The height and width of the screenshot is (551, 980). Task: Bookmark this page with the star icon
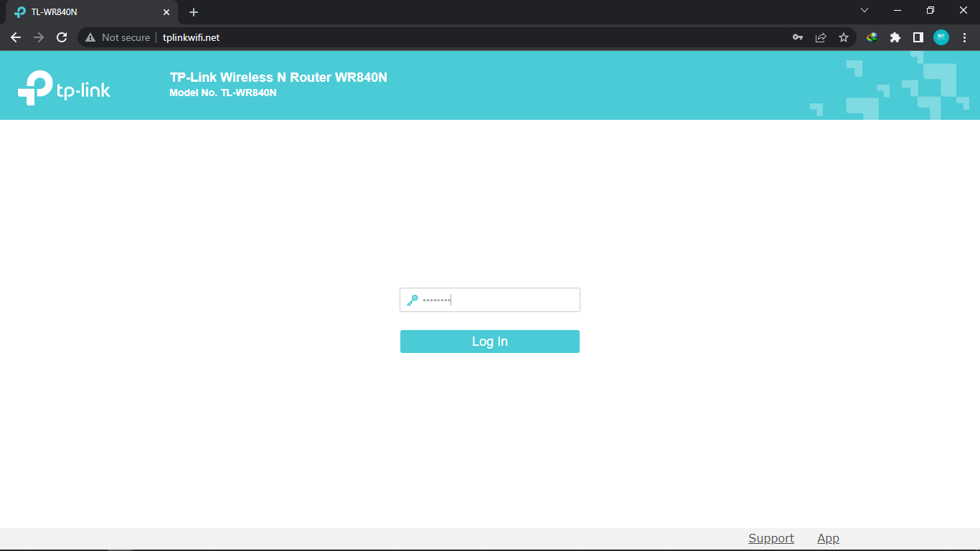tap(844, 37)
